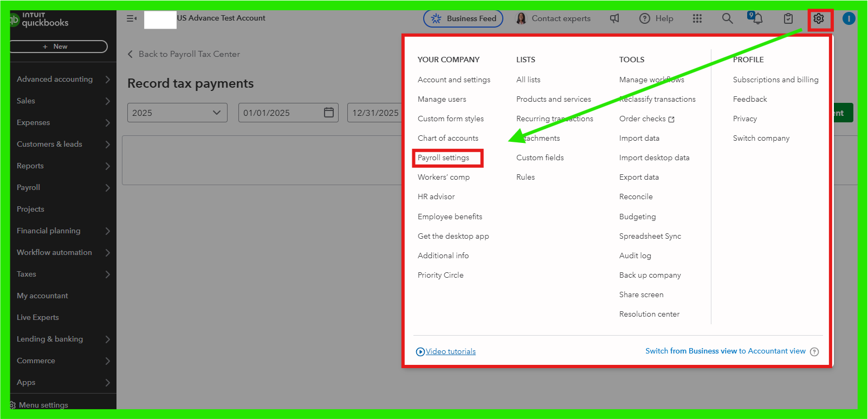Screen dimensions: 868x419
Task: Select Priority Circle
Action: [x=441, y=275]
